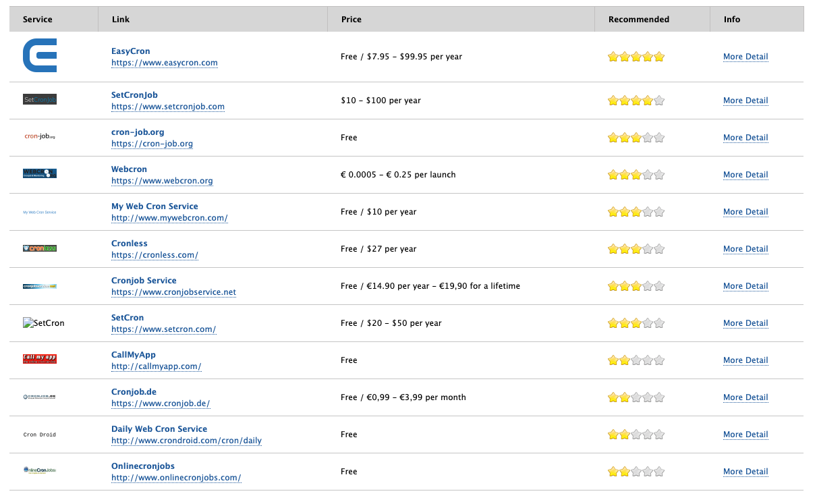Click the EasyCron five-star rating

pyautogui.click(x=636, y=57)
